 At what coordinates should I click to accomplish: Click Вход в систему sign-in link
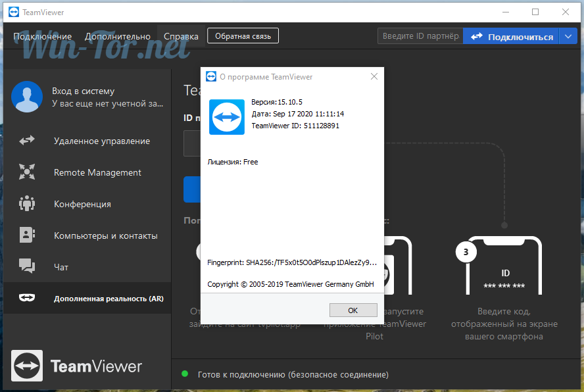[83, 91]
